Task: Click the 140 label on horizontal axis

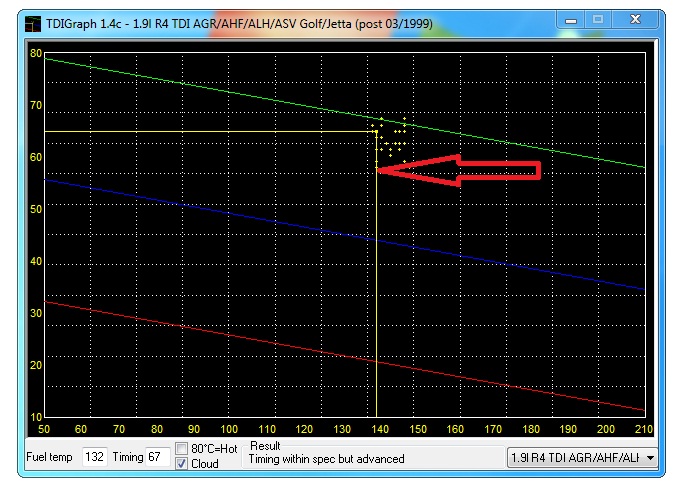Action: 380,428
